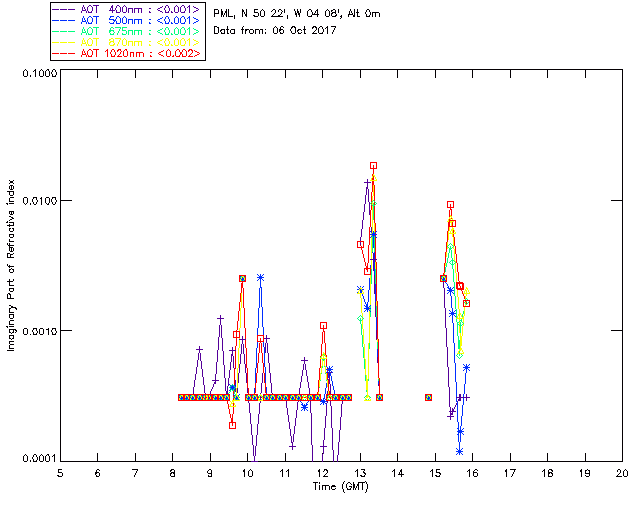Click the 'Time (GMT)' x-axis title
This screenshot has width=640, height=512.
click(340, 487)
